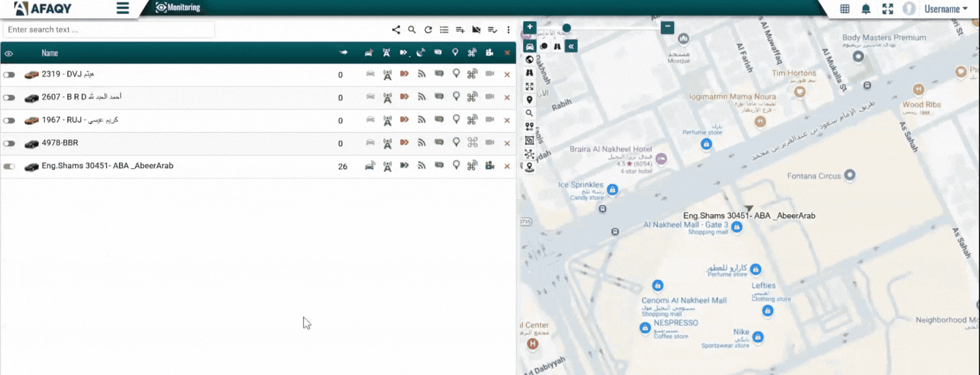Open the hamburger main menu
This screenshot has width=980, height=375.
pyautogui.click(x=122, y=8)
